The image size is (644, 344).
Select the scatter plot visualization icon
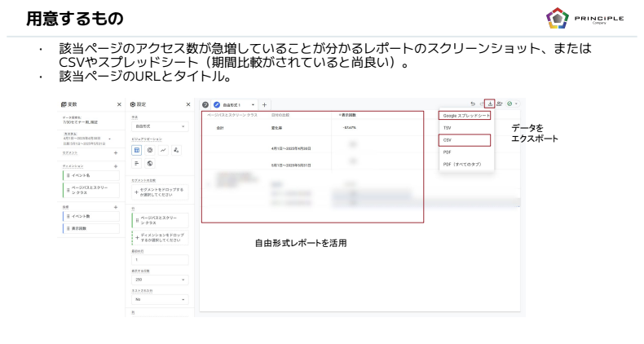[176, 150]
